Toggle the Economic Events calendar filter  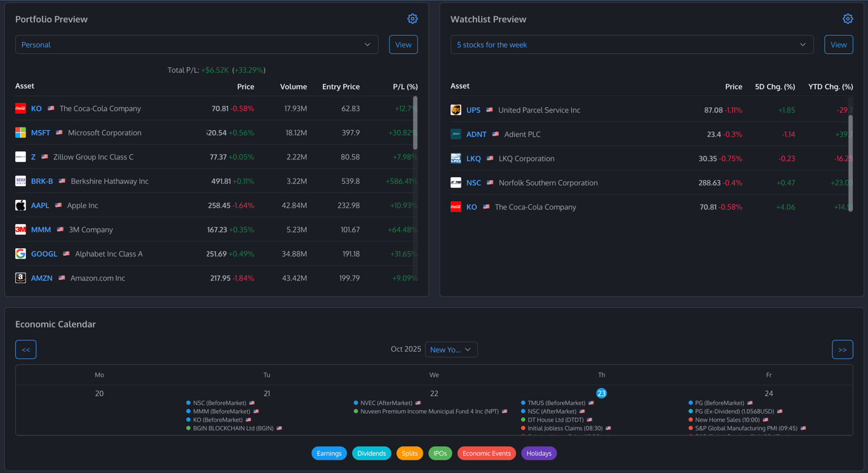pos(487,453)
